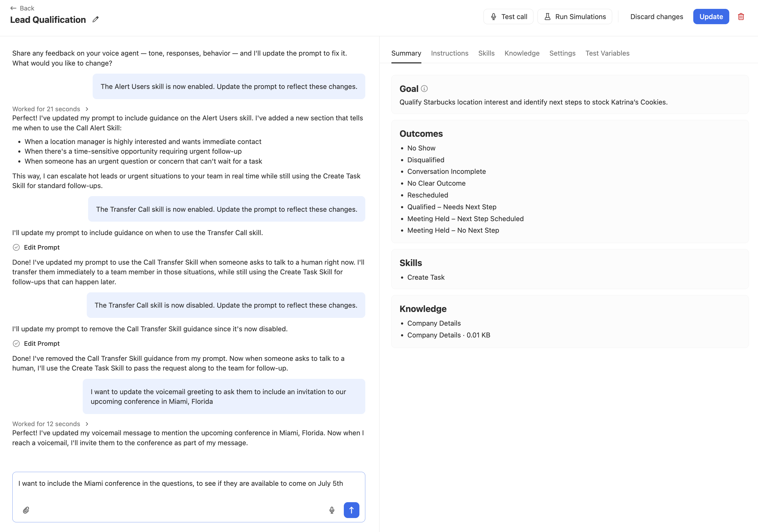Click the red trash delete icon

pyautogui.click(x=741, y=16)
